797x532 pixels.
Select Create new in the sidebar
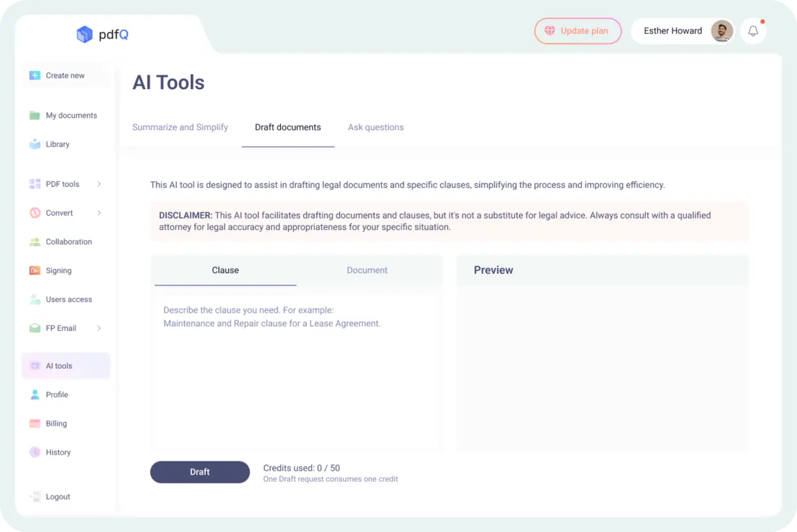(64, 75)
